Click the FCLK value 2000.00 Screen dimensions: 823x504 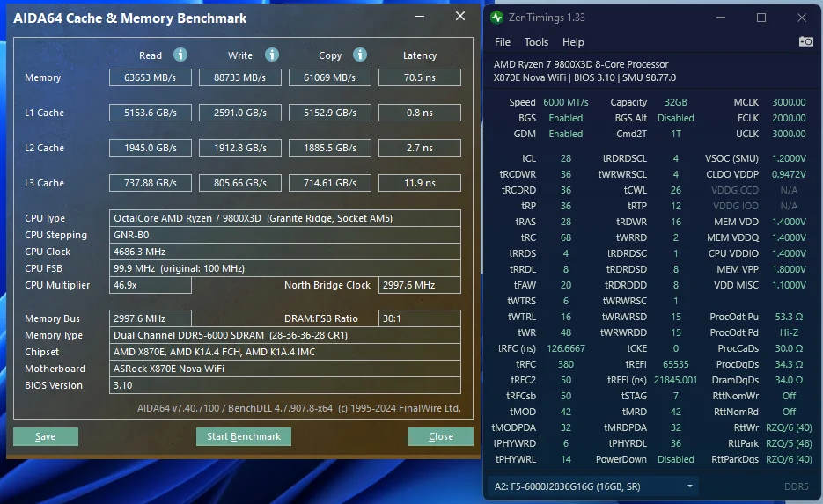789,118
